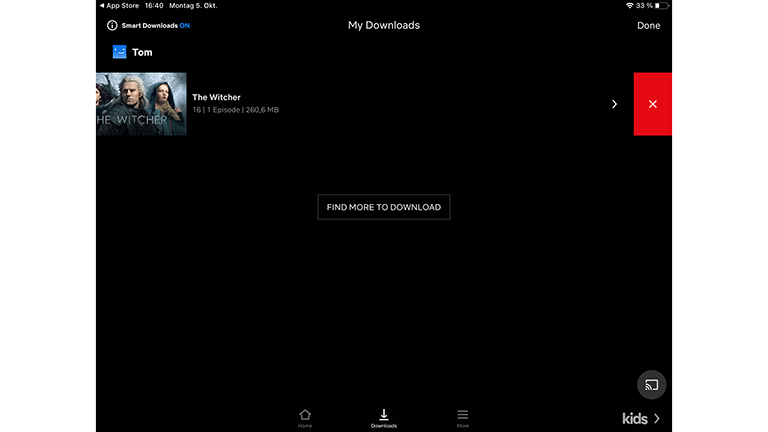
Task: Click the battery indicator icon
Action: [x=661, y=5]
